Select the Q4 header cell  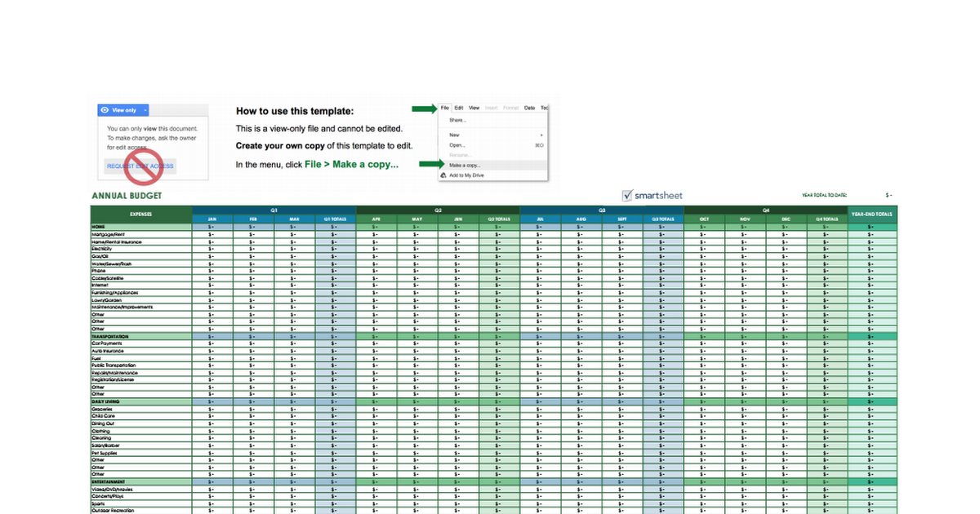pos(766,210)
